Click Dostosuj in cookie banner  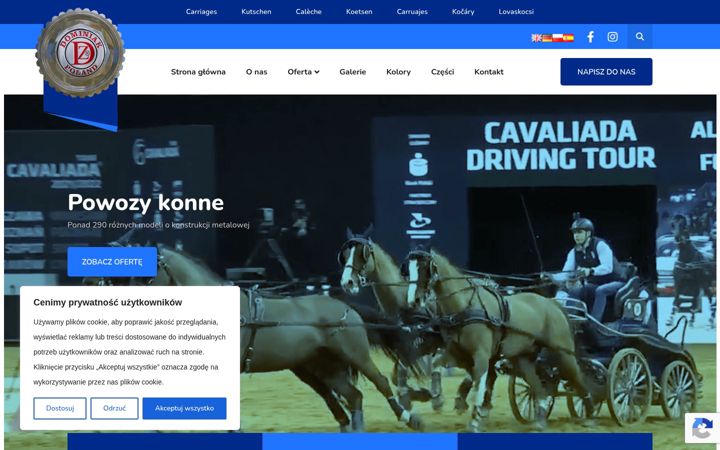coord(60,408)
